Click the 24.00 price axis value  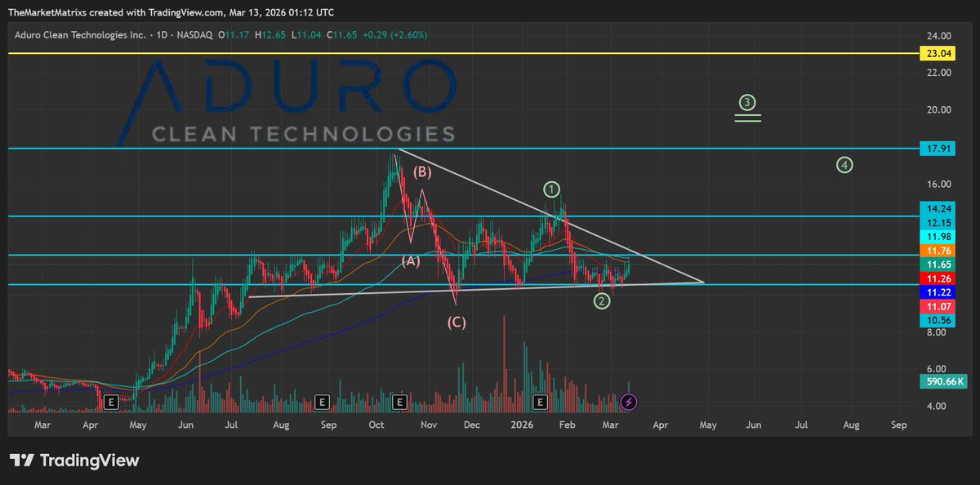tap(939, 36)
